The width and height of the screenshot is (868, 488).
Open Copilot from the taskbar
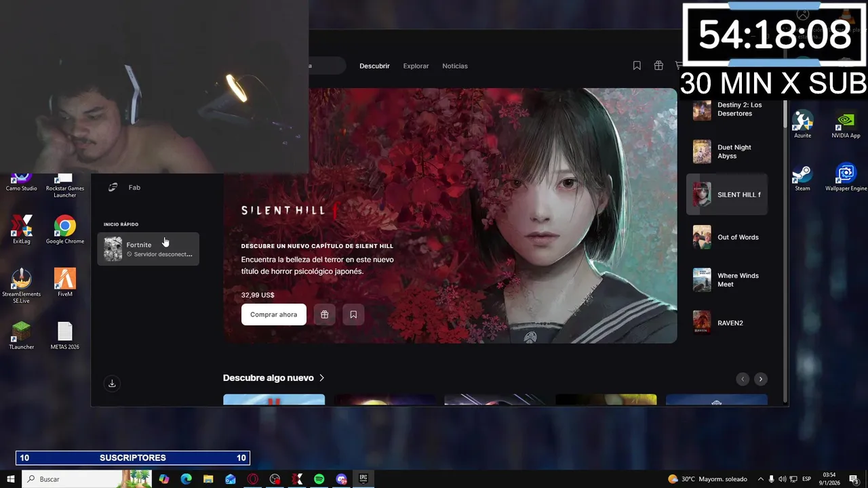point(164,479)
